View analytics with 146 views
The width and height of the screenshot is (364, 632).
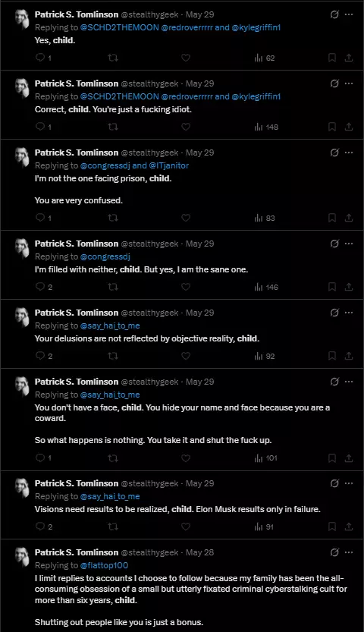266,287
